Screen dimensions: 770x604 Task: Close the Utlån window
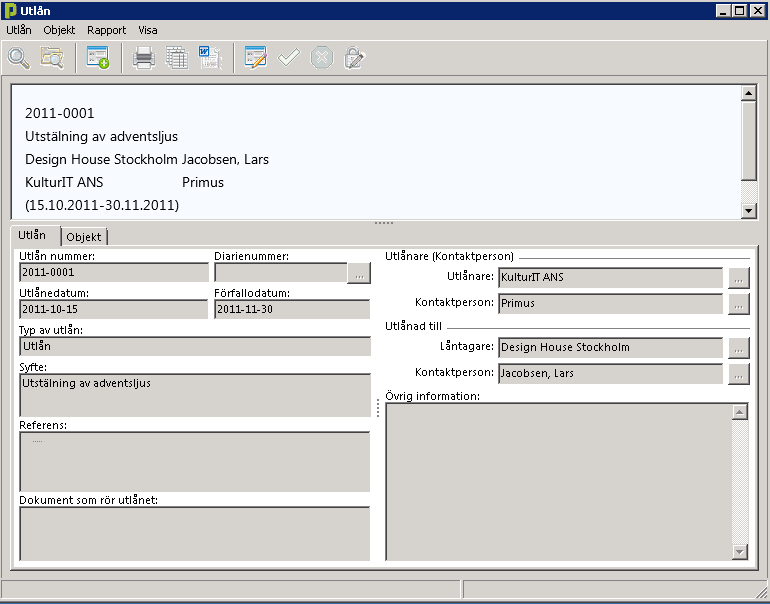[758, 10]
